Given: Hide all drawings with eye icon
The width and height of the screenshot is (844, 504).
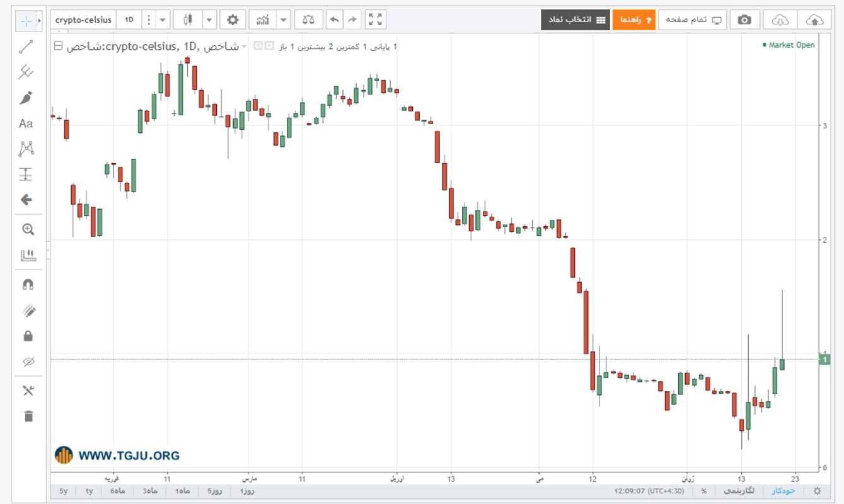Looking at the screenshot, I should pyautogui.click(x=28, y=362).
